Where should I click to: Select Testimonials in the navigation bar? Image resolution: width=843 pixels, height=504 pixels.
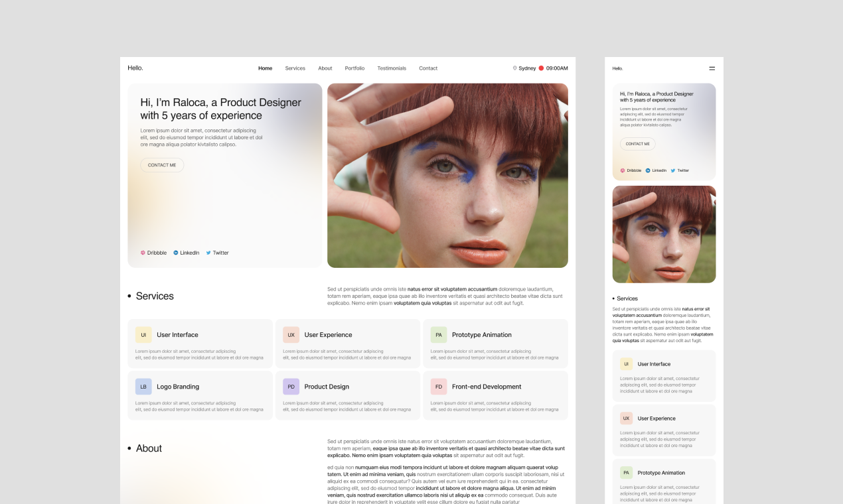pos(392,68)
